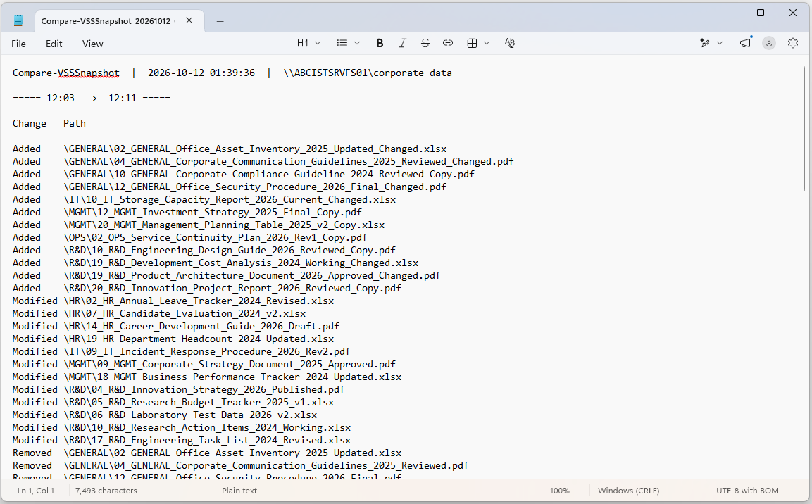Expand AI rewrite dropdown arrow
Image resolution: width=812 pixels, height=504 pixels.
click(719, 43)
